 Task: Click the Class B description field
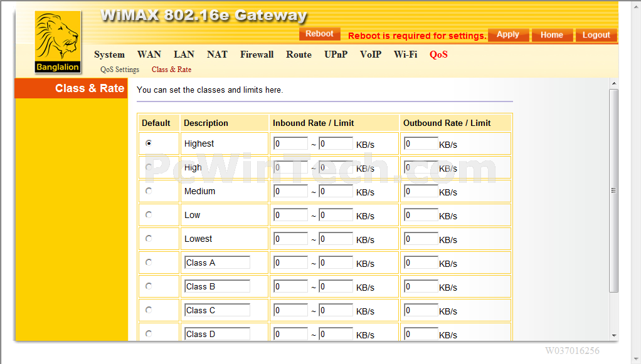point(217,286)
